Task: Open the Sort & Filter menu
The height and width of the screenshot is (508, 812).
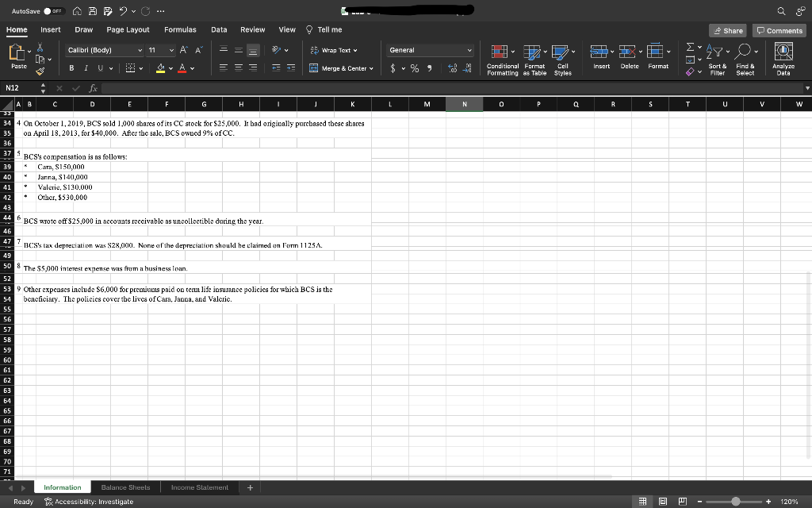Action: coord(717,60)
